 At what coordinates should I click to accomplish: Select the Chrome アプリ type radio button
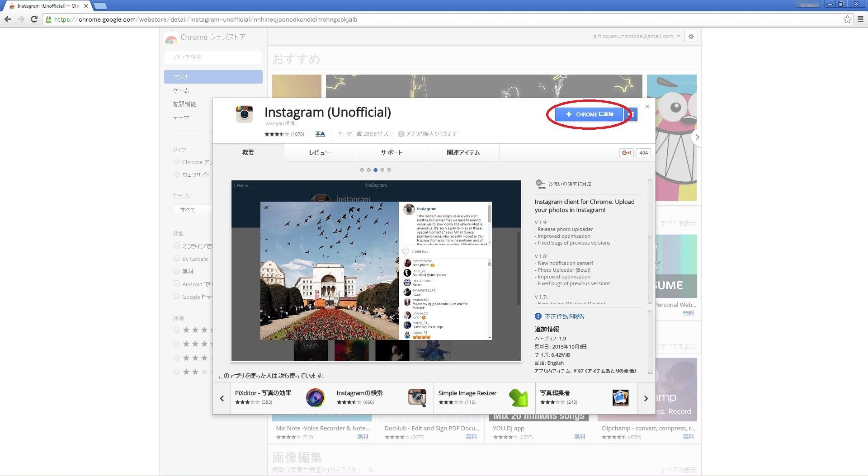pyautogui.click(x=176, y=161)
